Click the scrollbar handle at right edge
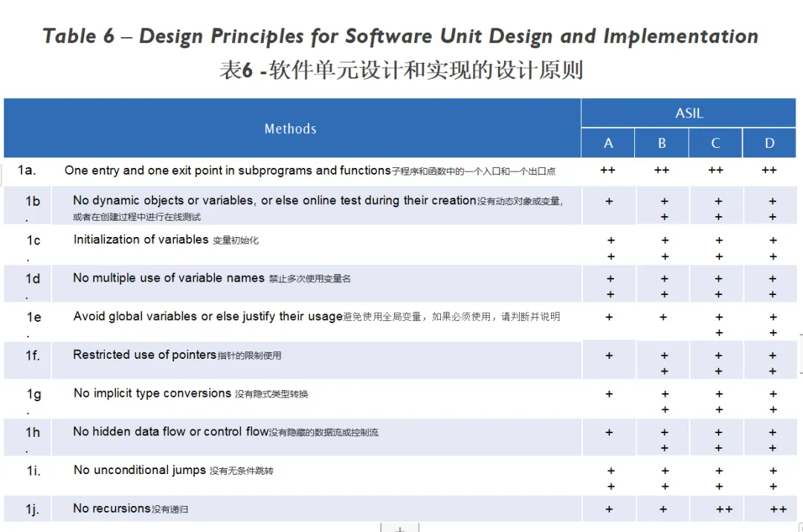The height and width of the screenshot is (532, 803). pos(800,353)
